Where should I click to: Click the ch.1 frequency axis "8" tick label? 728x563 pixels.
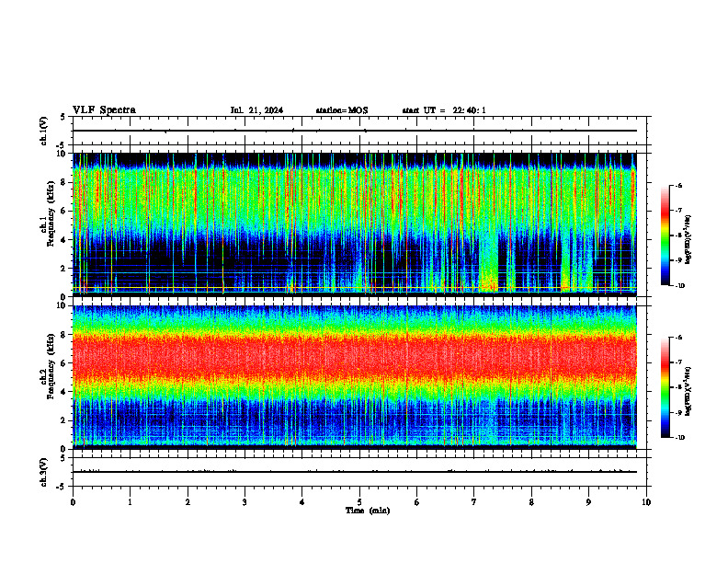point(64,182)
